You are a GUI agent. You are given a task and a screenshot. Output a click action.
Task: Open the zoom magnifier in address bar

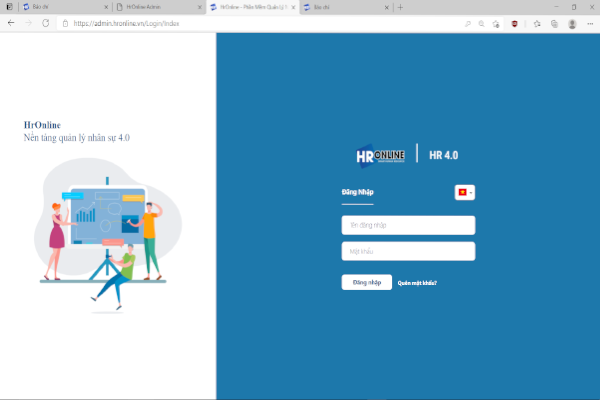pos(481,24)
